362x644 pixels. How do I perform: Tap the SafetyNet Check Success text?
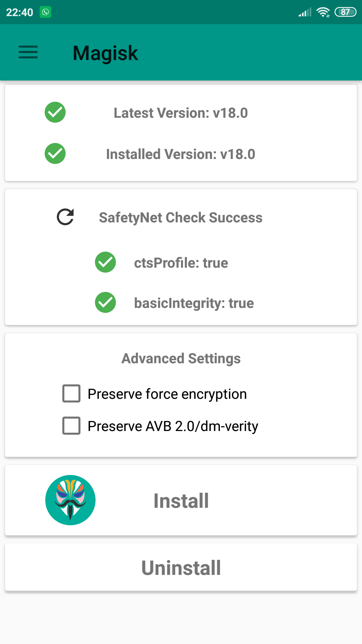click(x=181, y=218)
